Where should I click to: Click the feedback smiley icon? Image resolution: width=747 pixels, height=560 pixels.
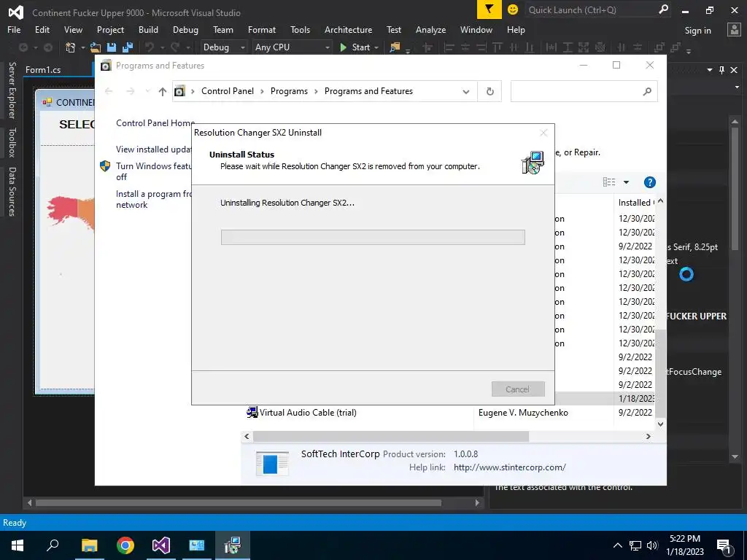513,9
